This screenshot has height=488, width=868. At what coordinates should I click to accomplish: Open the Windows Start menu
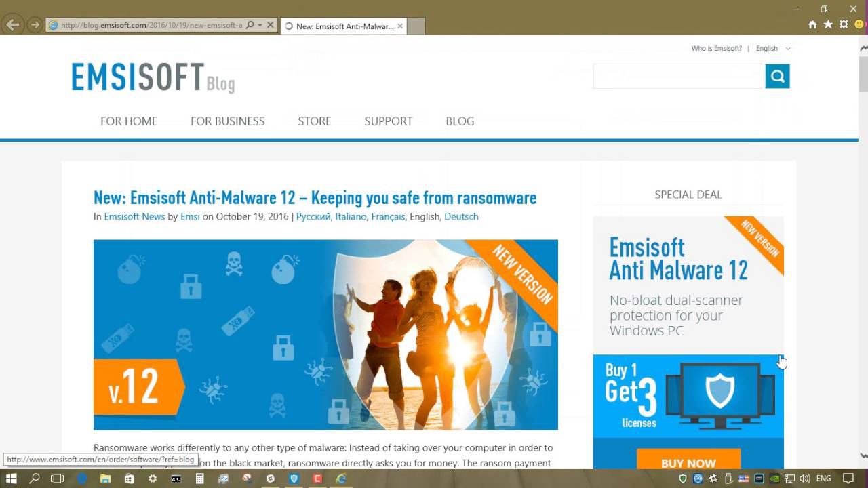(12, 479)
